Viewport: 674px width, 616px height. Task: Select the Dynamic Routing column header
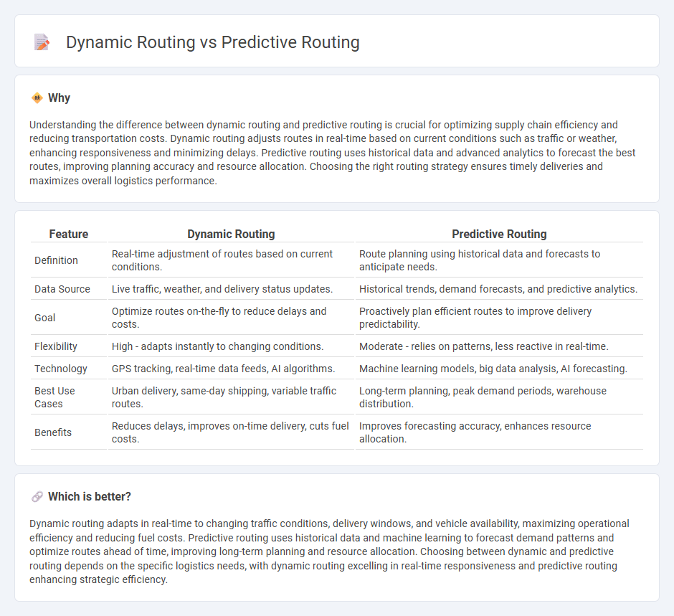click(231, 234)
